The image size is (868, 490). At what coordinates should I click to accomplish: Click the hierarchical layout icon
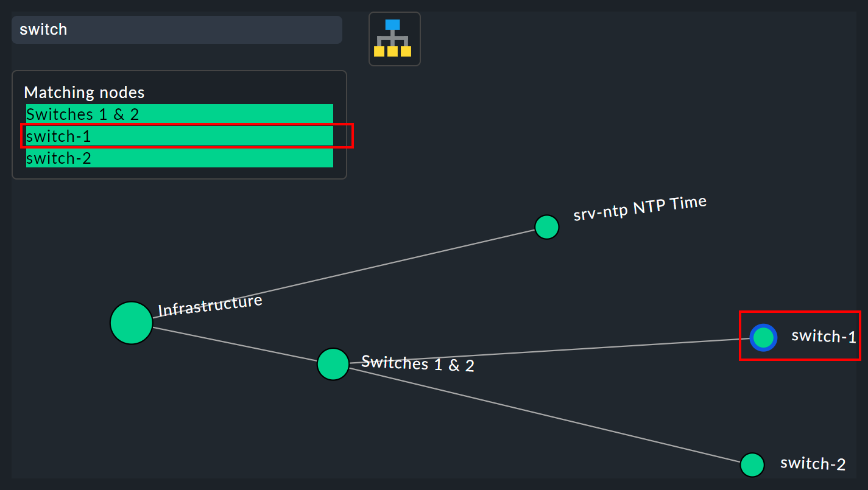click(x=394, y=38)
